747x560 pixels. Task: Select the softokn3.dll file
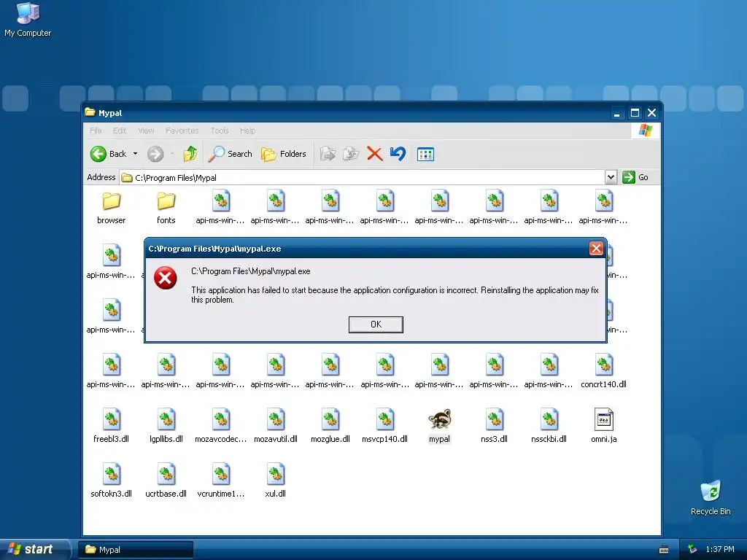[x=112, y=481]
